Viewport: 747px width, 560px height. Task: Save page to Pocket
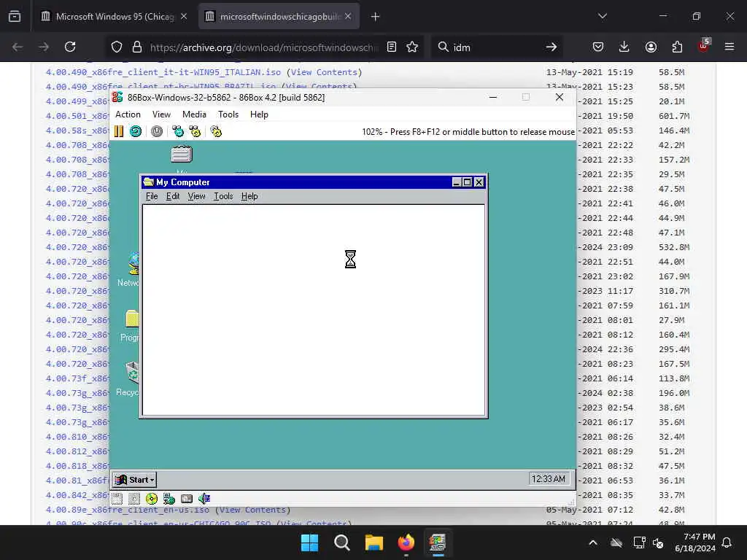click(x=598, y=47)
